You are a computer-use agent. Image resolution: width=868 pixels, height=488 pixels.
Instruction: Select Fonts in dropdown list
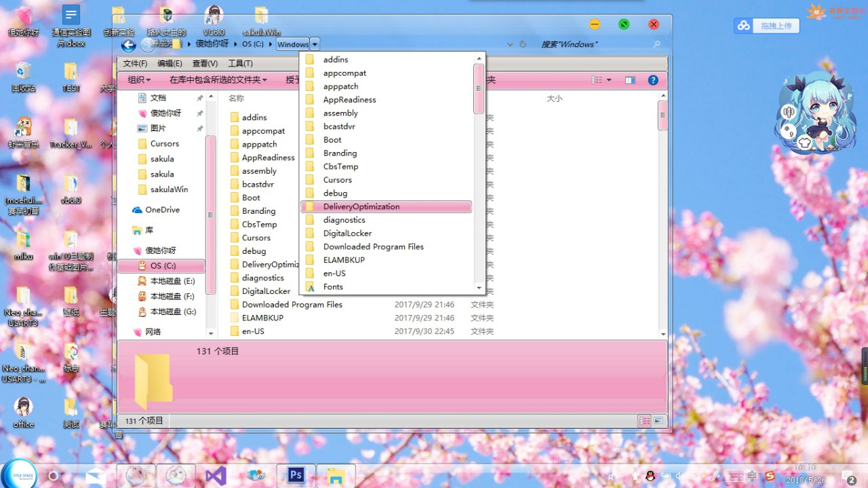pyautogui.click(x=387, y=286)
